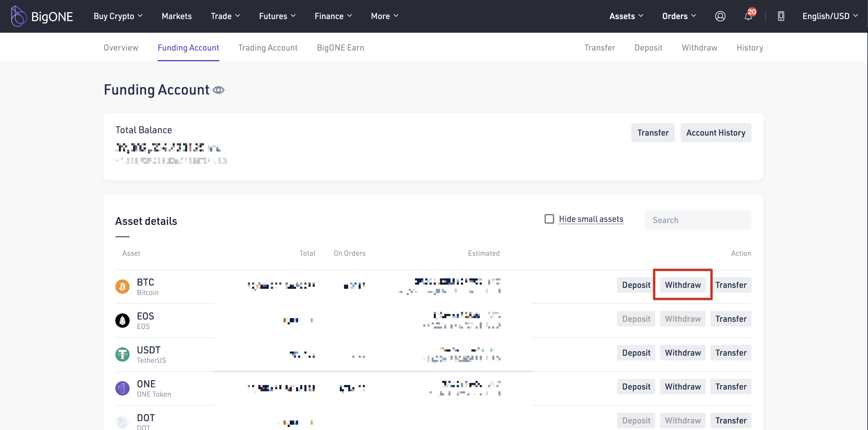This screenshot has width=868, height=430.
Task: Click the Account History button
Action: tap(716, 133)
